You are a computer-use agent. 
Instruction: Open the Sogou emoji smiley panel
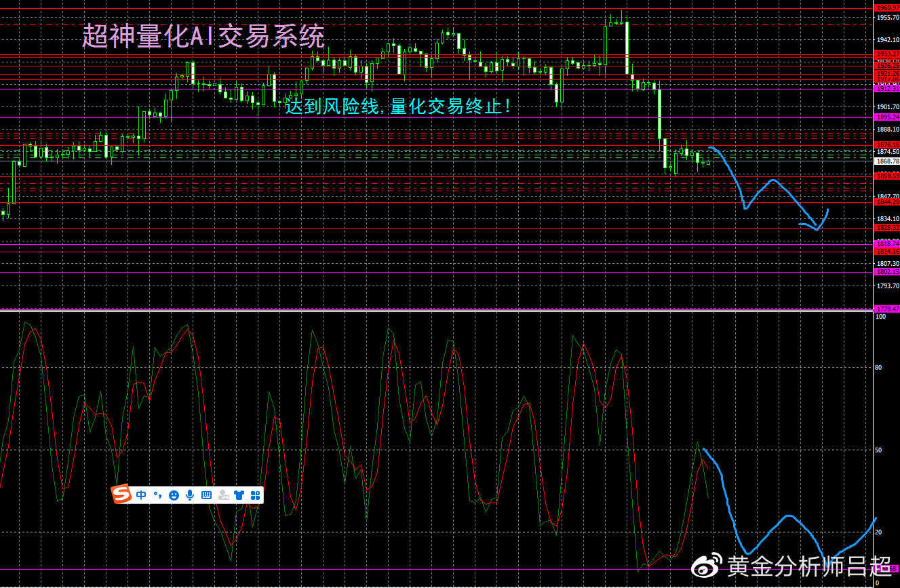[174, 495]
